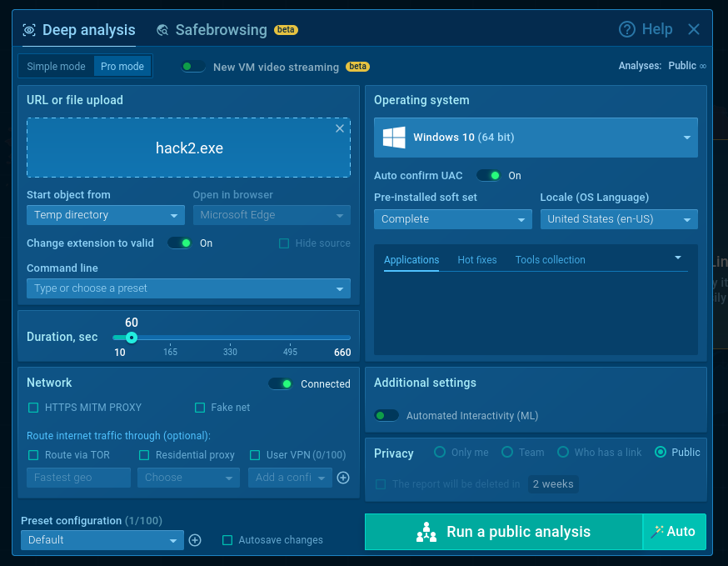Open the Pre-installed soft set Complete dropdown
Screen dimensions: 728x566
point(452,219)
